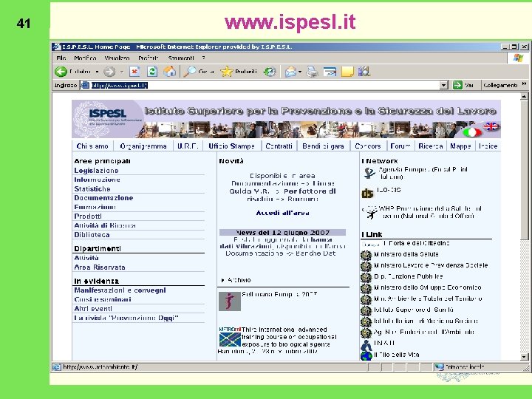Viewport: 532px width, 399px height.
Task: Click the Stop loading icon
Action: (x=134, y=71)
